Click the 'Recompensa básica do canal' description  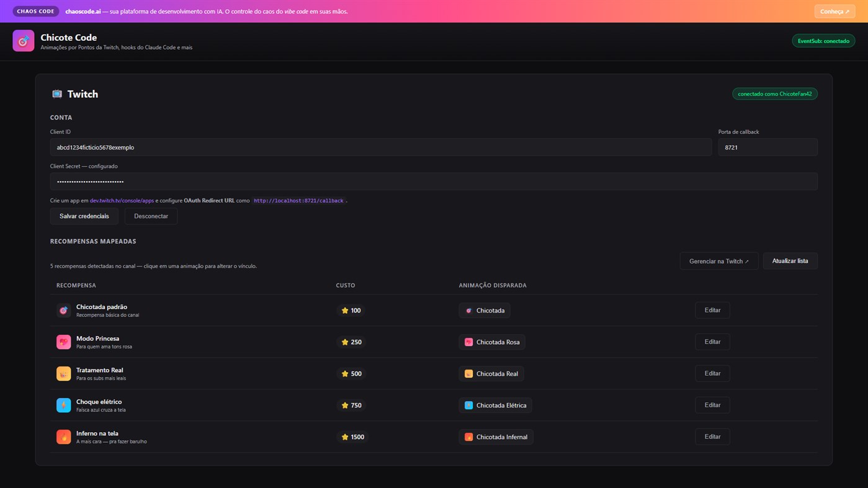click(107, 315)
